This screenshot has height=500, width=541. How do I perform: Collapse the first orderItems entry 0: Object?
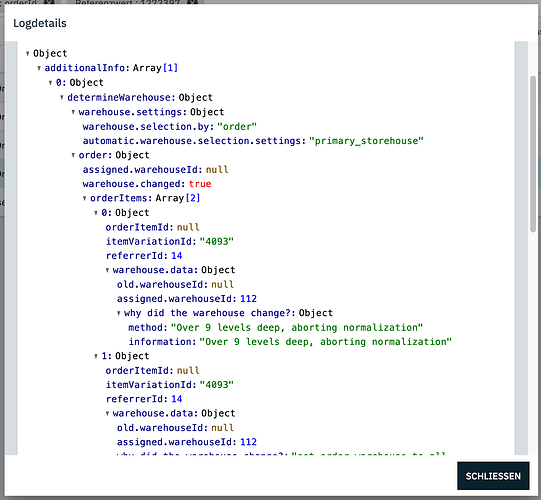(96, 213)
